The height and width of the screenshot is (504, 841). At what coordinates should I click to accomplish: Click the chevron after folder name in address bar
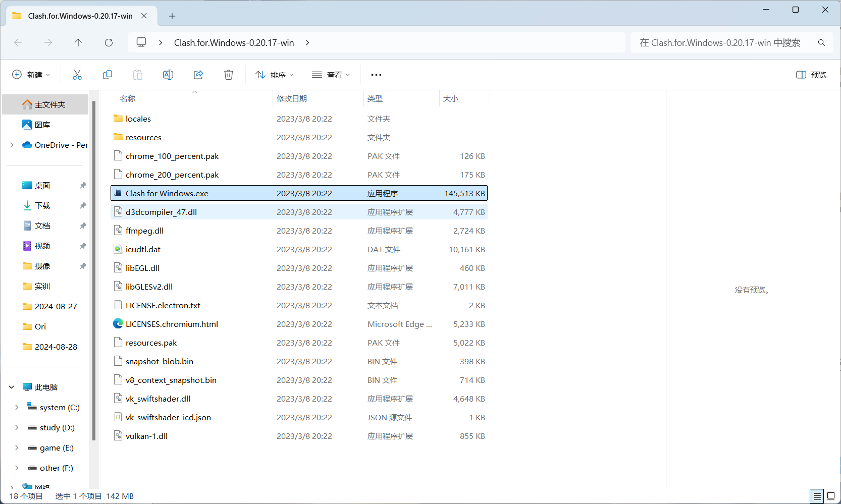[x=307, y=43]
